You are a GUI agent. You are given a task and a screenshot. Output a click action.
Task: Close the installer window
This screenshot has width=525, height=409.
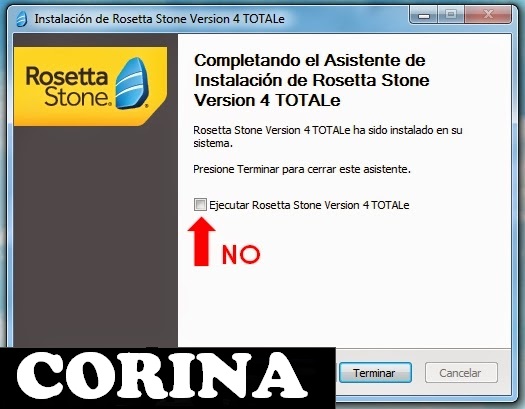(x=488, y=14)
